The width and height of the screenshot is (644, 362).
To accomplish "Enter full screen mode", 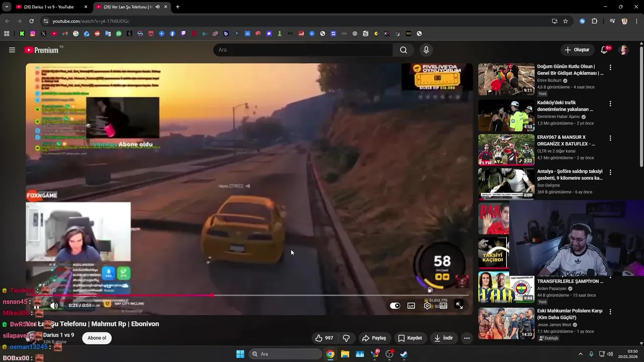I will point(459,305).
